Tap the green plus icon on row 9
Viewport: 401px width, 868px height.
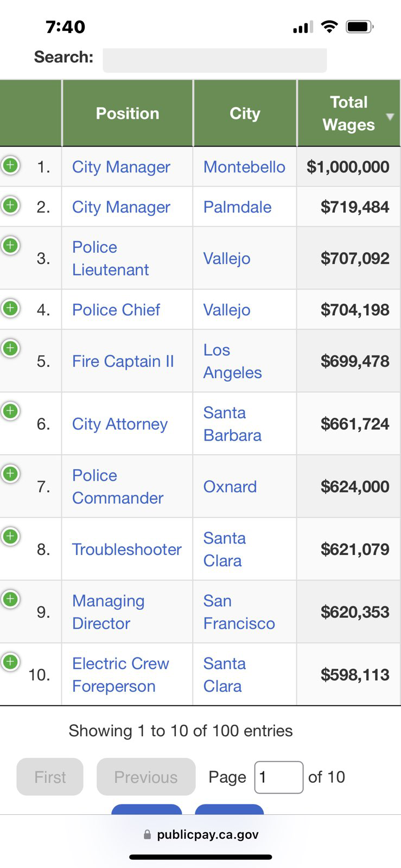pos(10,599)
